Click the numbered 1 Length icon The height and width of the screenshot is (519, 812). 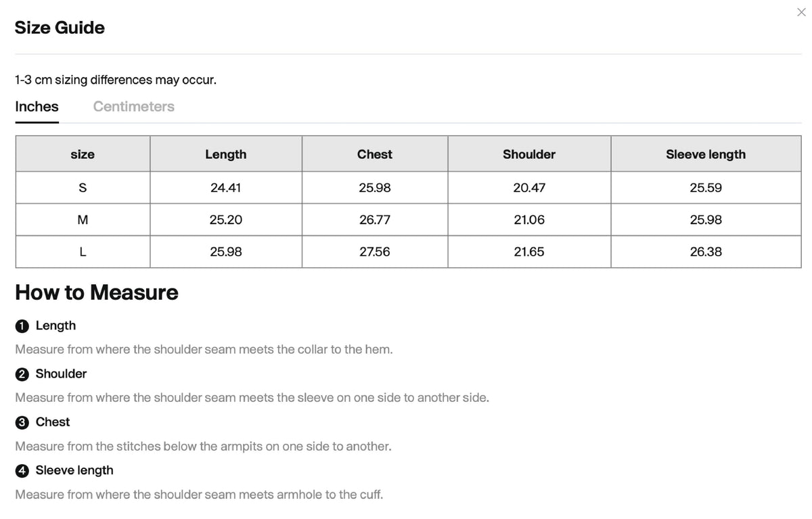[22, 326]
